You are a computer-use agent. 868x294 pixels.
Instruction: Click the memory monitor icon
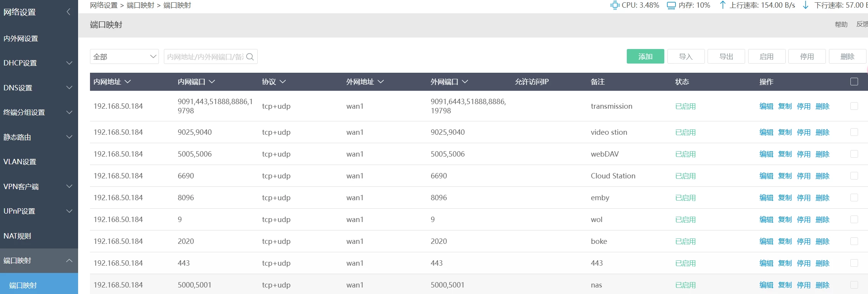[671, 5]
